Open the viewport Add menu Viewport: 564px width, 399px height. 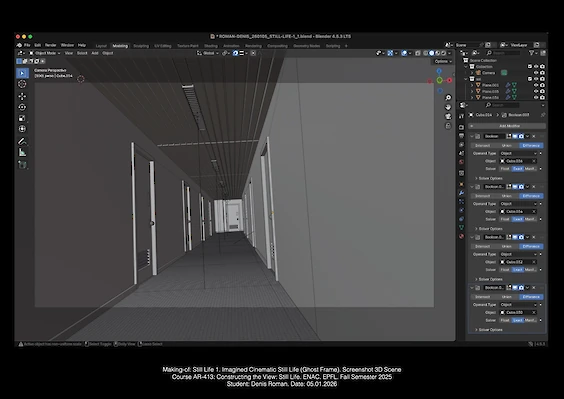coord(95,53)
